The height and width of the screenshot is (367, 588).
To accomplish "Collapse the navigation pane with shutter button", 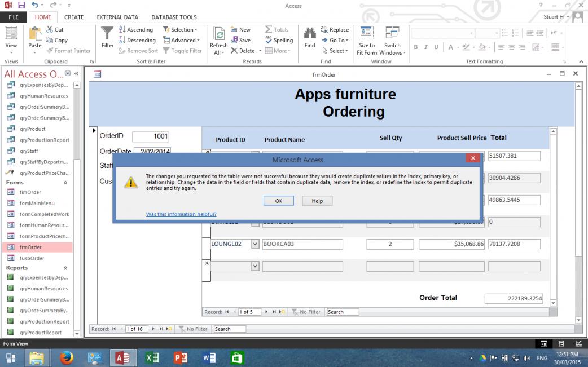I will (77, 73).
